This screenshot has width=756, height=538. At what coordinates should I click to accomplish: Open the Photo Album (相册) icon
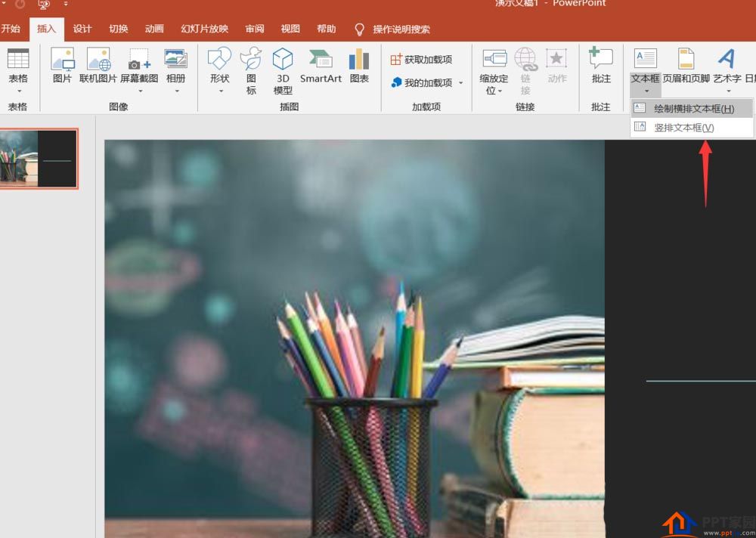coord(175,59)
